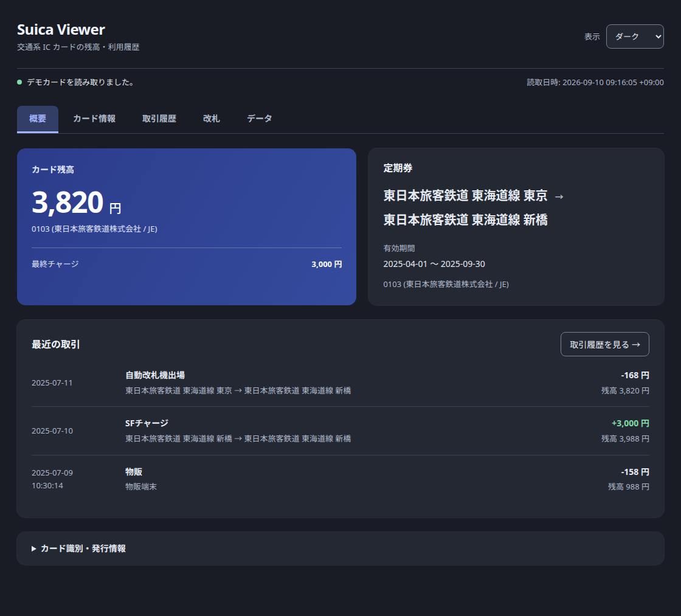Click the SFチャージ transaction title

coord(147,423)
